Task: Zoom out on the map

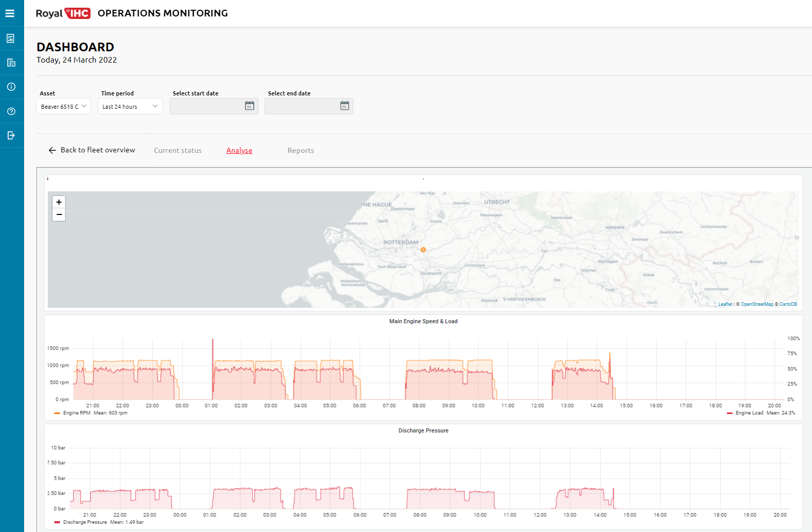Action: pos(59,214)
